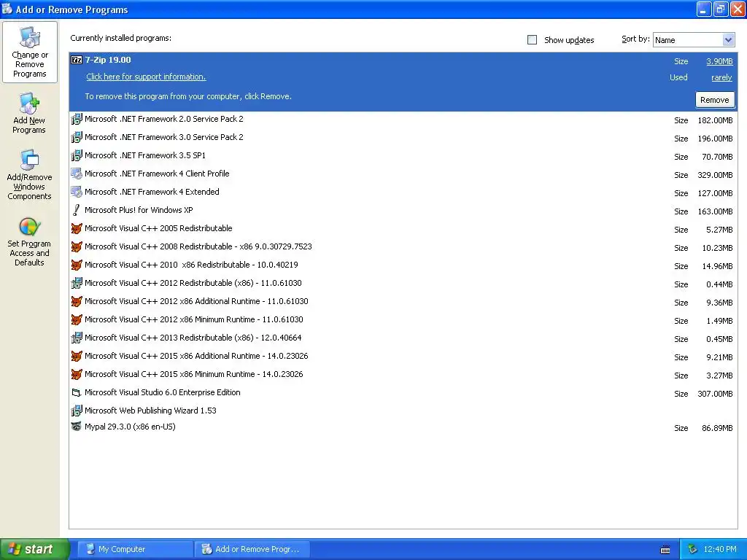Open the Start menu
The width and height of the screenshot is (747, 560).
(x=34, y=549)
